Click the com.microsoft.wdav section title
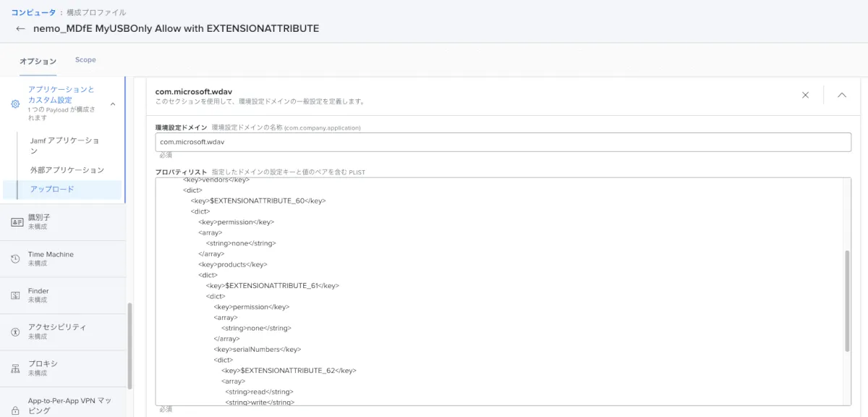Image resolution: width=868 pixels, height=417 pixels. coord(193,91)
